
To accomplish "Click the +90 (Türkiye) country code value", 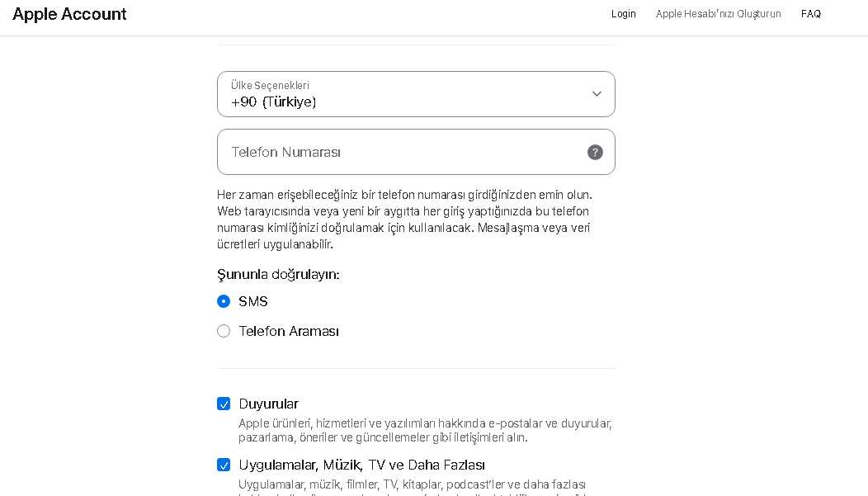I will coord(274,102).
